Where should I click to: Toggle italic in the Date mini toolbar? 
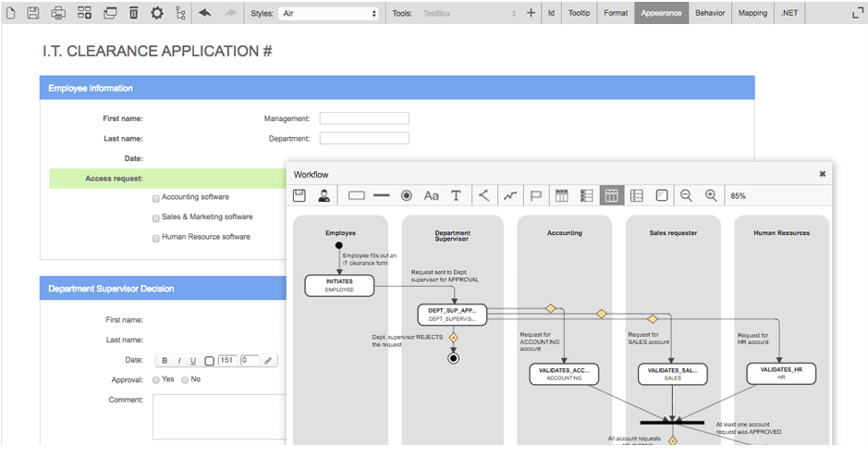point(179,361)
